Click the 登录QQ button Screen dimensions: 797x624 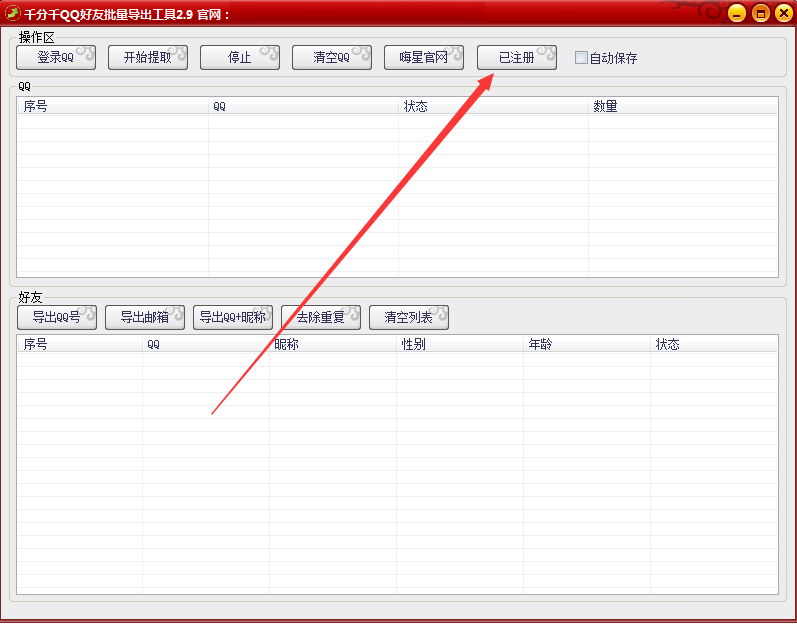coord(56,57)
